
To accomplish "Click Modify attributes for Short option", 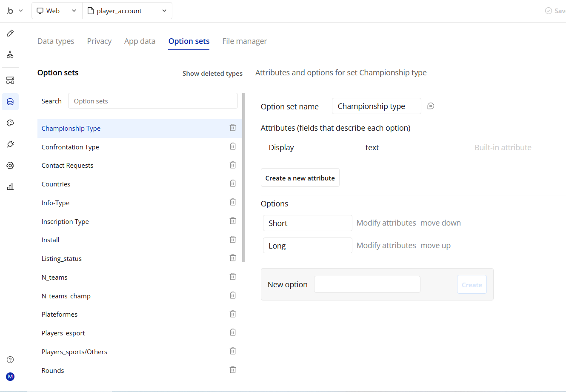I will tap(386, 223).
